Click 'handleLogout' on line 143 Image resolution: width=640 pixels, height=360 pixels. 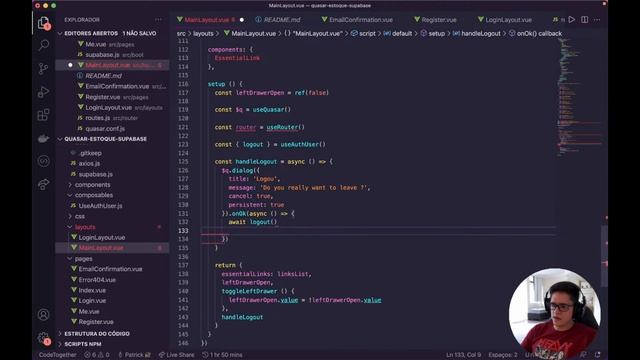[x=242, y=317]
